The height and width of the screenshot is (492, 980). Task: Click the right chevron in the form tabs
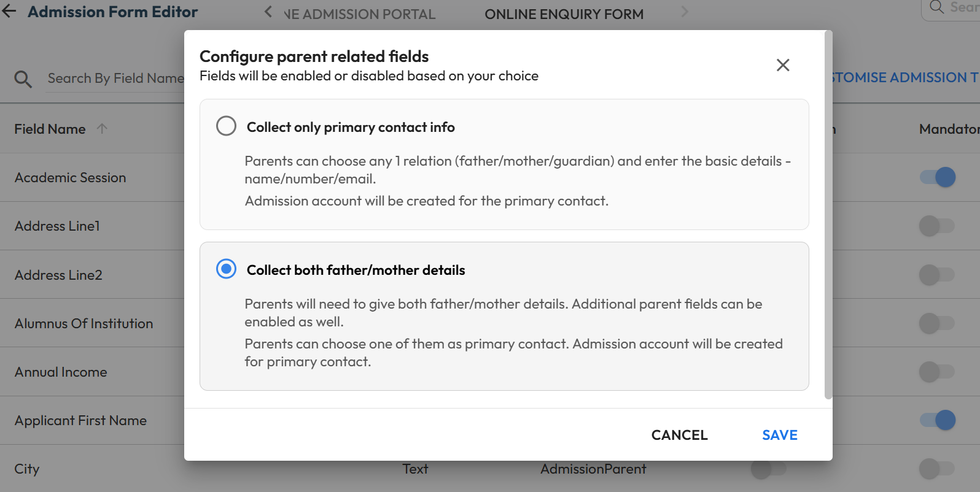pos(685,12)
